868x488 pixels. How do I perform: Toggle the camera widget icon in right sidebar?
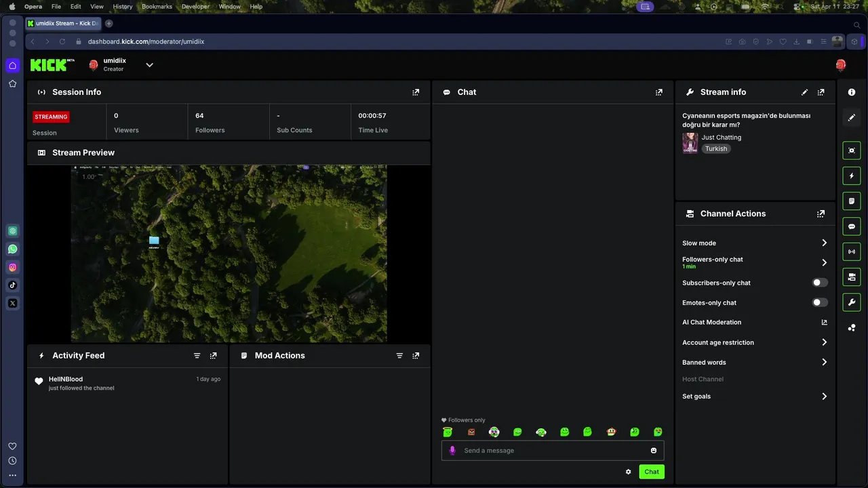point(852,277)
